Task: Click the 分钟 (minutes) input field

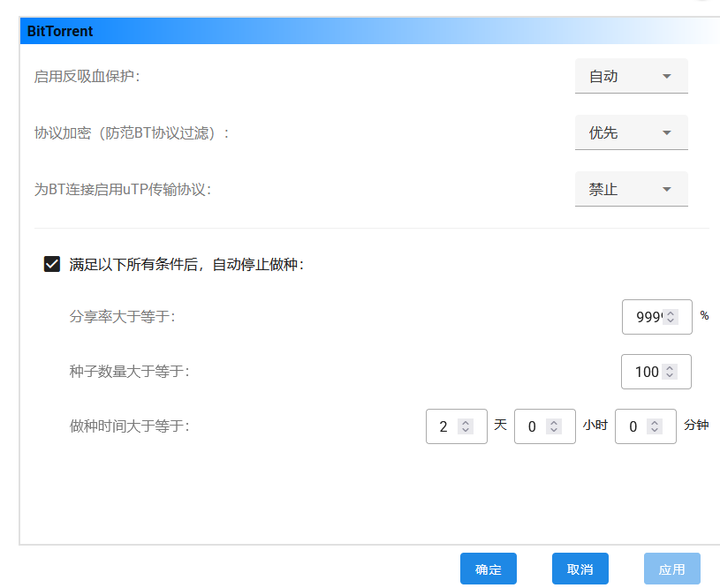Action: pos(633,426)
